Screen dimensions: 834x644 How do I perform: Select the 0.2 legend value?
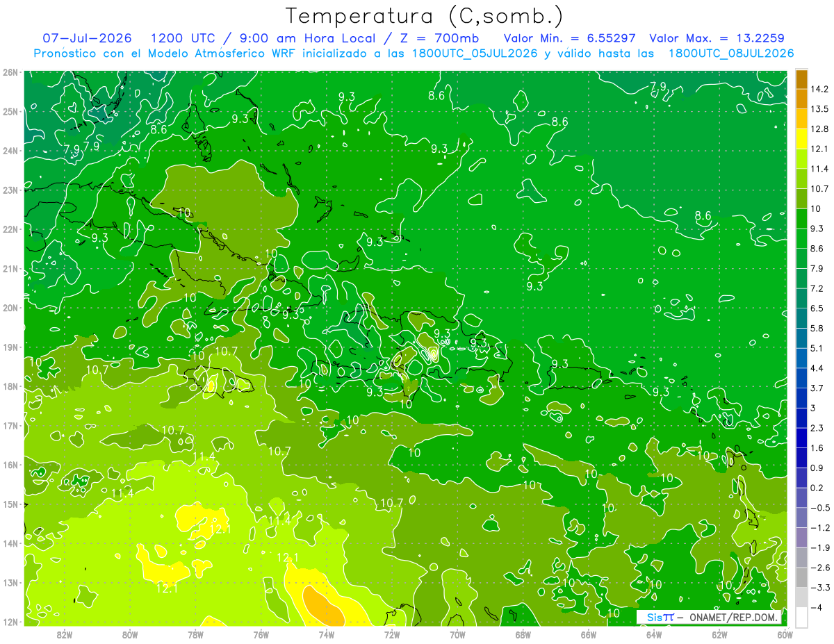[817, 488]
